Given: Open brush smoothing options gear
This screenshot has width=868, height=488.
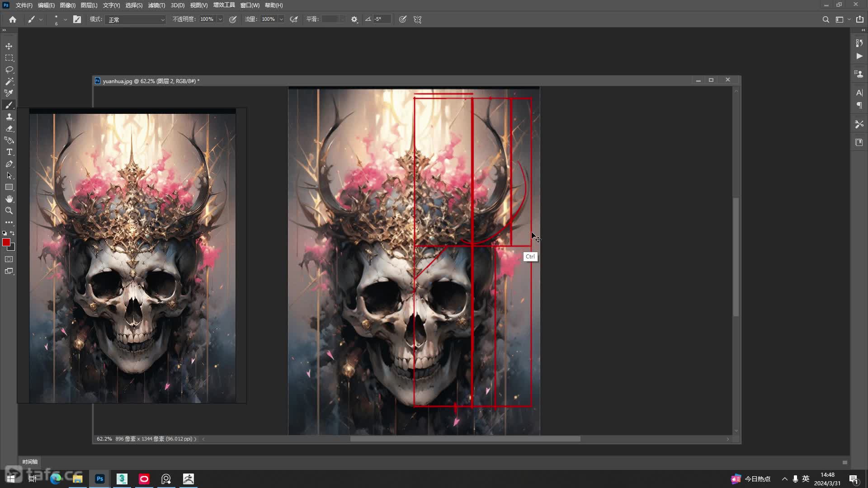Looking at the screenshot, I should [x=354, y=19].
